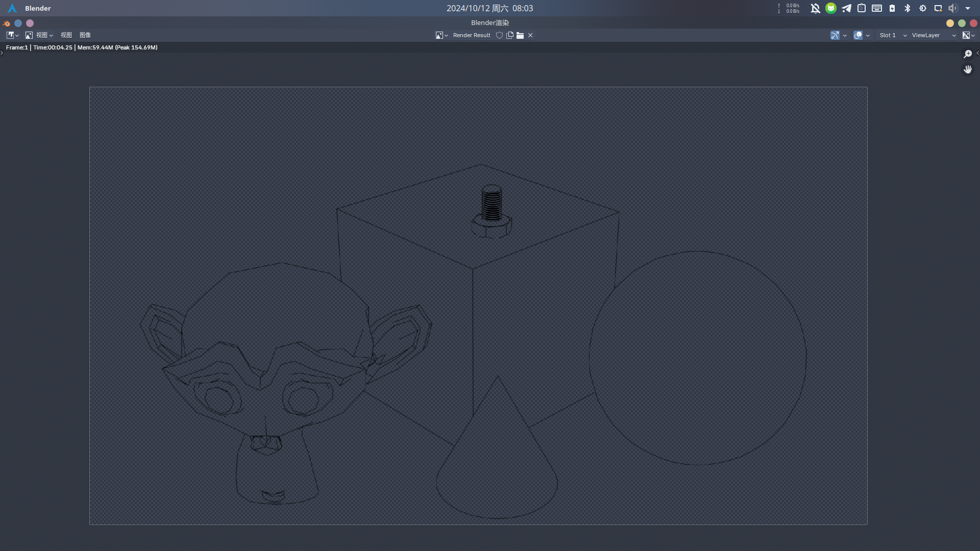980x551 pixels.
Task: Toggle the fake user shield icon
Action: coord(500,35)
